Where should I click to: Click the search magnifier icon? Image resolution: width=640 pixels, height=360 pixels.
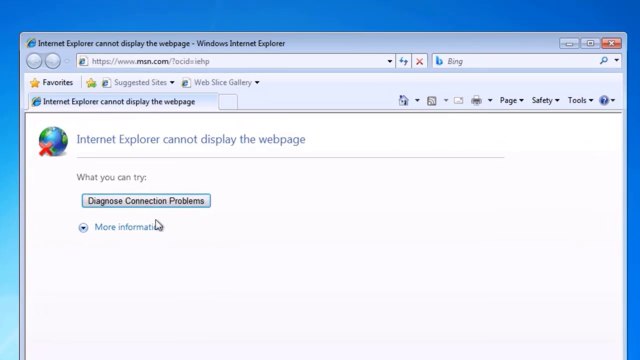[x=604, y=61]
